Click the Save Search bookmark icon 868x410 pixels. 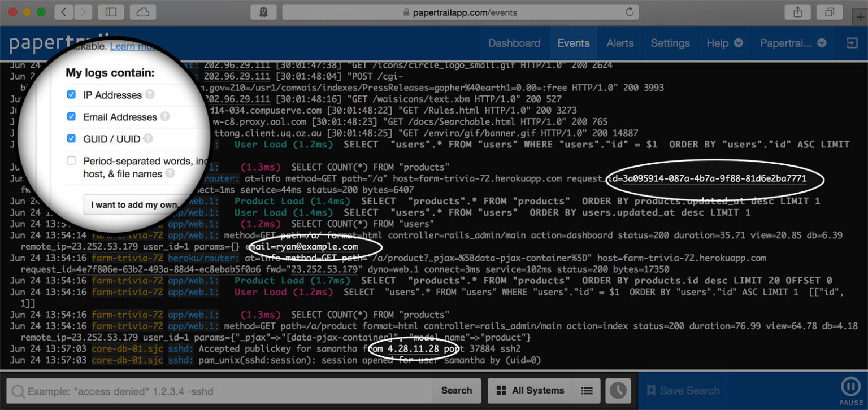(651, 390)
